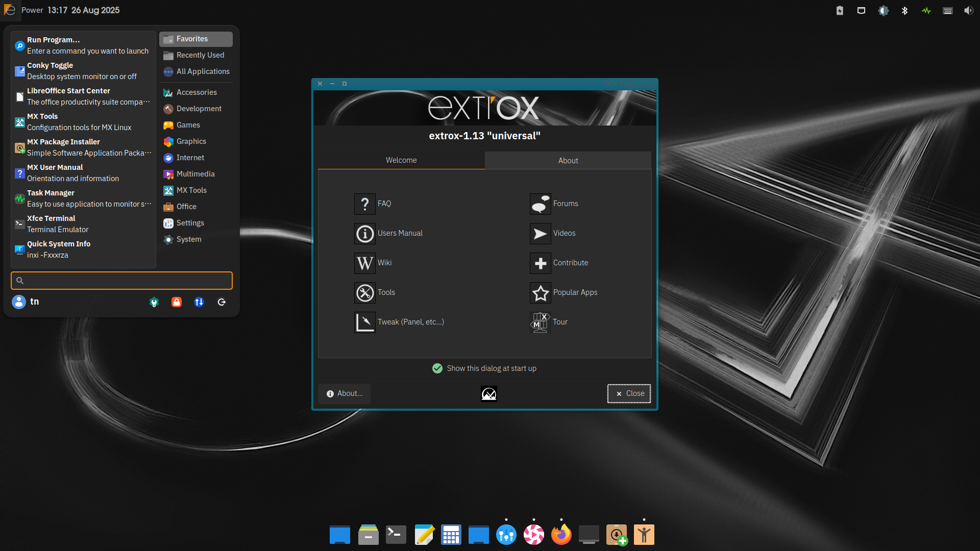Open the System category
The image size is (980, 551).
tap(196, 239)
